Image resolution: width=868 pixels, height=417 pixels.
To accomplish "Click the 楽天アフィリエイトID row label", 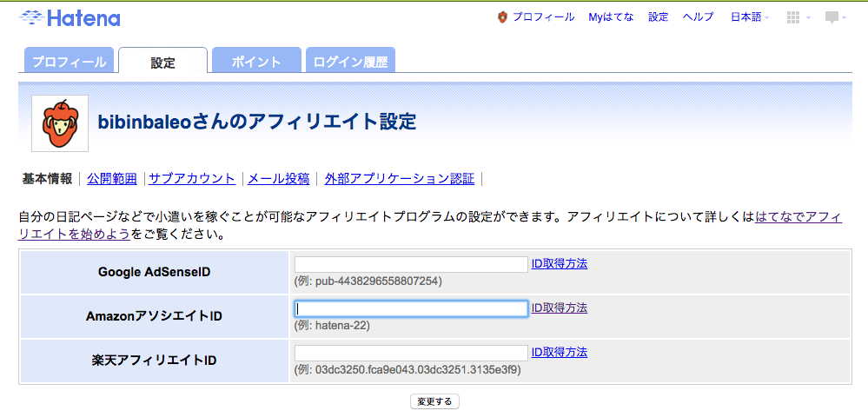I will click(155, 361).
